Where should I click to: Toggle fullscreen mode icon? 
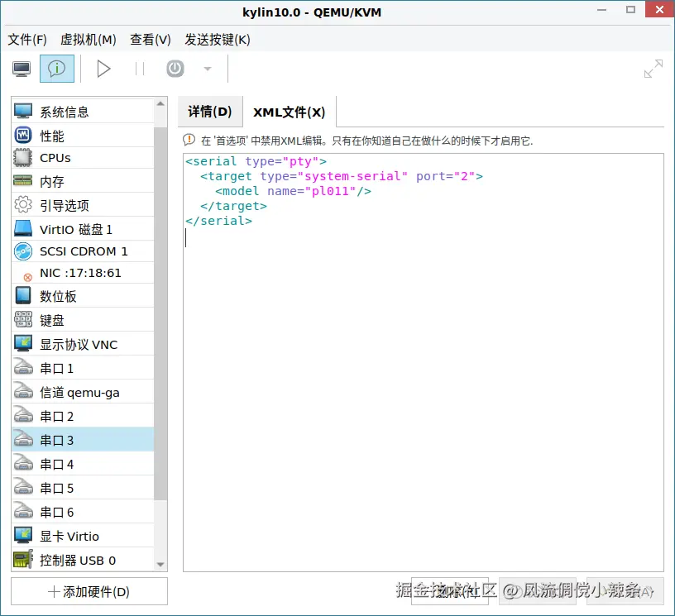click(x=653, y=69)
